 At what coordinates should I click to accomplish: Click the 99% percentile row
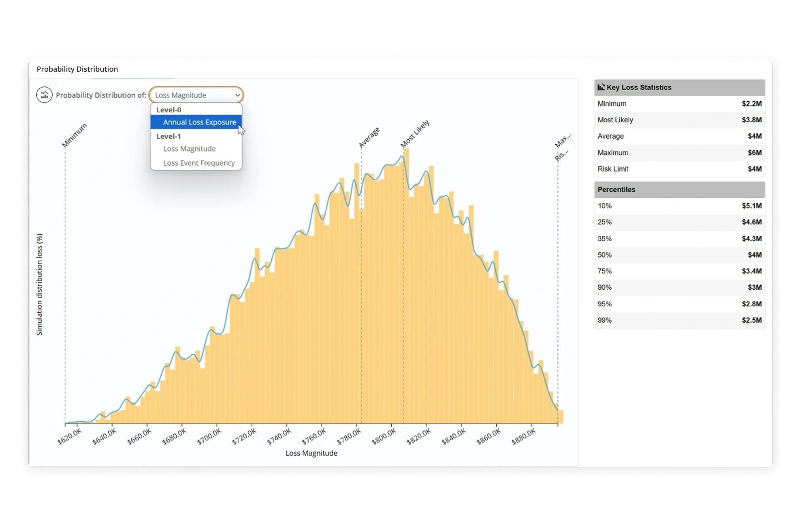pyautogui.click(x=679, y=320)
